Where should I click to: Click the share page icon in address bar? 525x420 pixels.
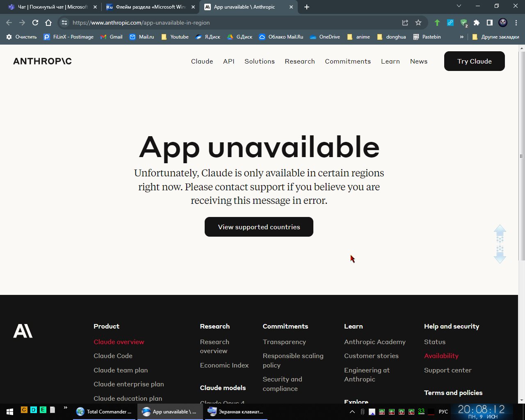[x=405, y=23]
